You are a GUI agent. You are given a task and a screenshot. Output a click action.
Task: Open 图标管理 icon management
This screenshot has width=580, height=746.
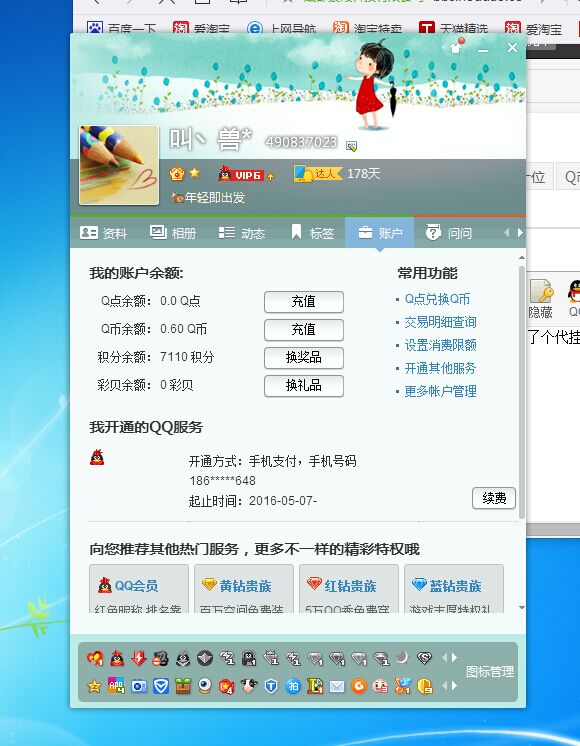(490, 671)
